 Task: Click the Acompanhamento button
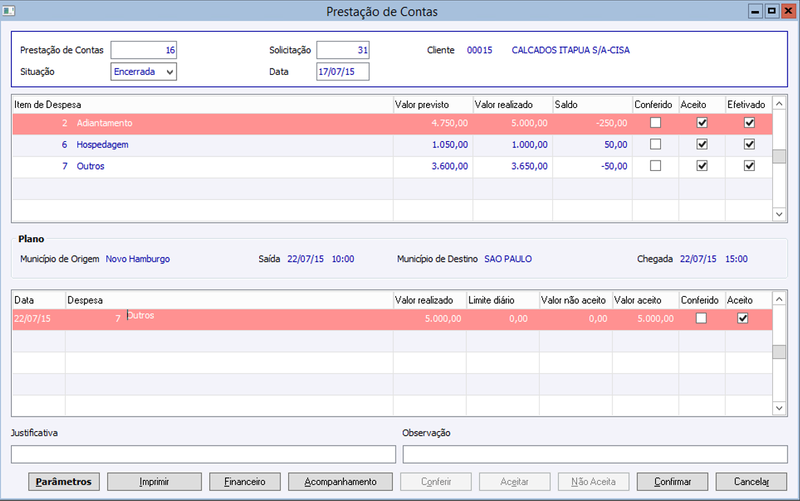pos(340,482)
